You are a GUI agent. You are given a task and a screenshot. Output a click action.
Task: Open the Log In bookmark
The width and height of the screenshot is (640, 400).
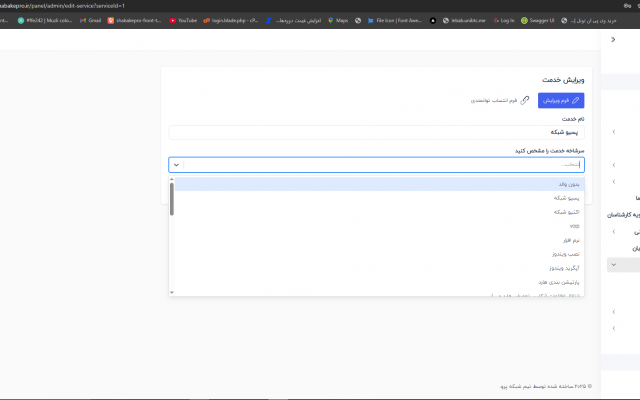click(504, 20)
